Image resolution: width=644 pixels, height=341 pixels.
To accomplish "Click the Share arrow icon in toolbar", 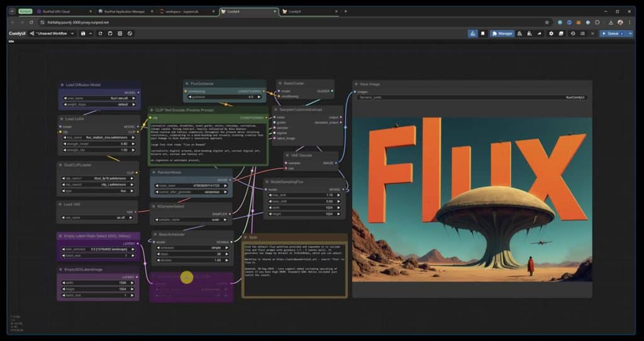I will 539,34.
